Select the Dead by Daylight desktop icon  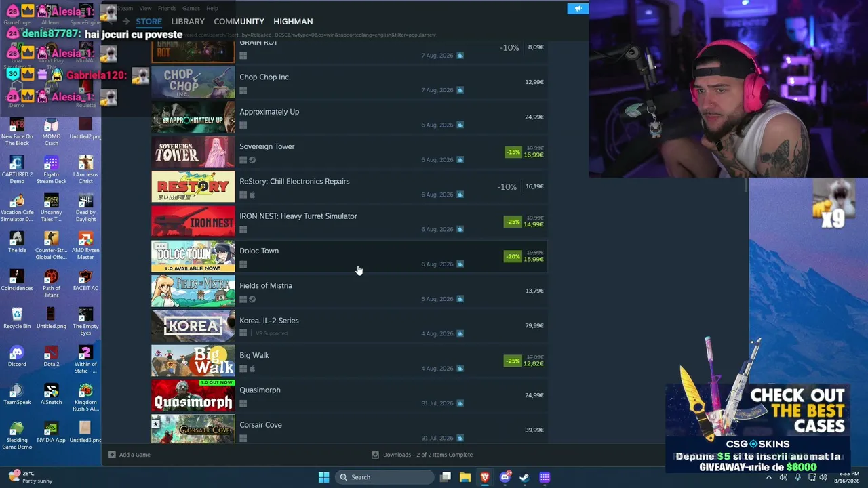click(x=85, y=207)
